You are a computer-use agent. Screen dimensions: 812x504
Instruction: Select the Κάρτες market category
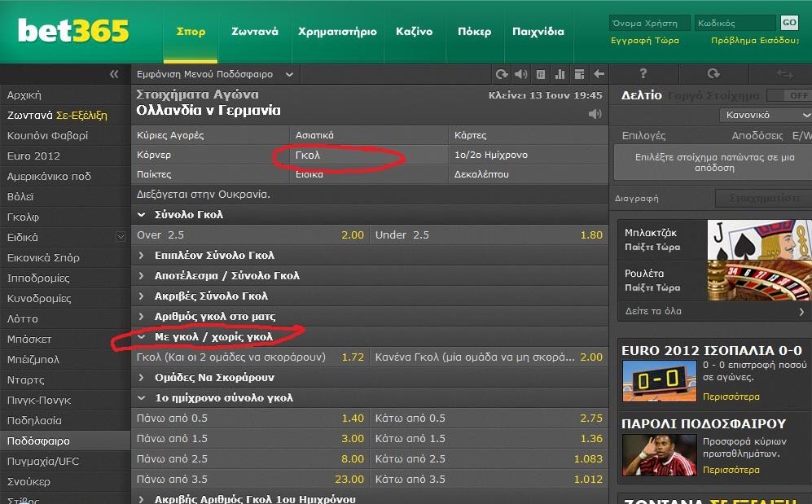(x=529, y=135)
